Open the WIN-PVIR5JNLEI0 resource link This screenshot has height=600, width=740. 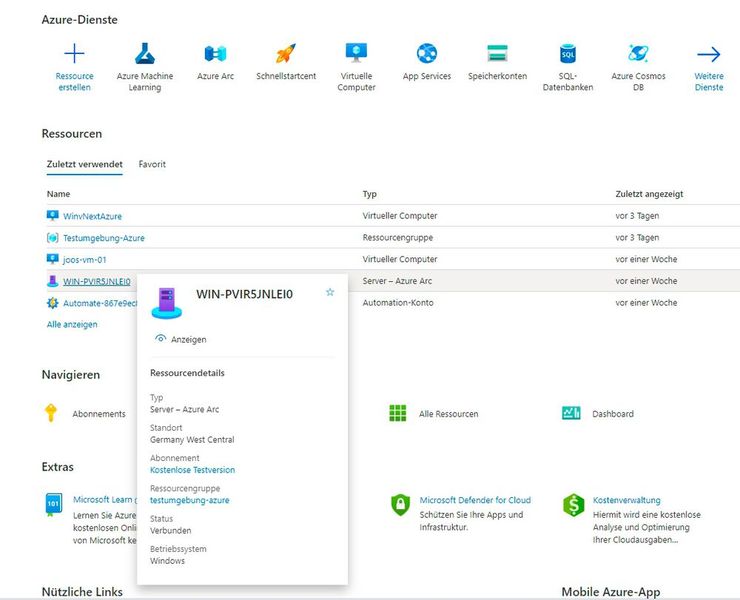click(x=97, y=281)
